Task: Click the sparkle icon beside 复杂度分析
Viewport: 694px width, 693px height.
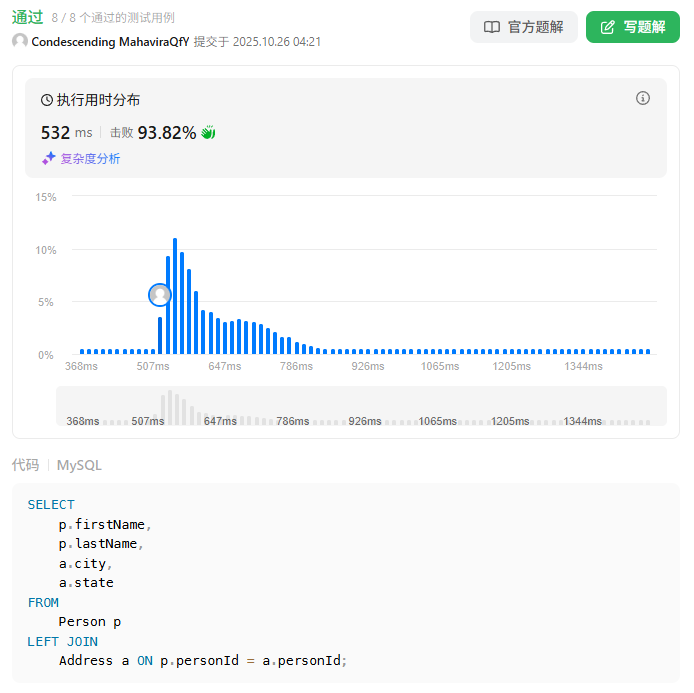Action: 48,158
